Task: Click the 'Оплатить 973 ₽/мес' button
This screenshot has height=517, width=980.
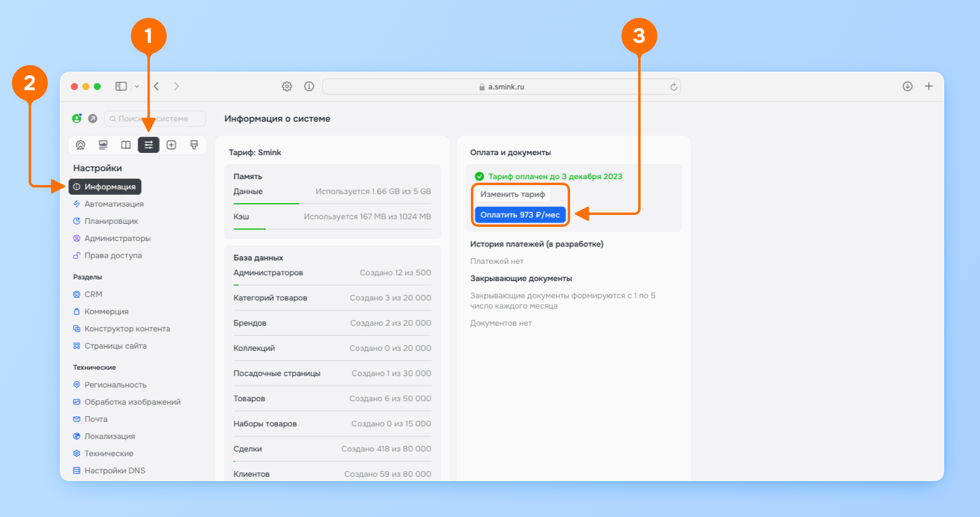Action: point(520,215)
